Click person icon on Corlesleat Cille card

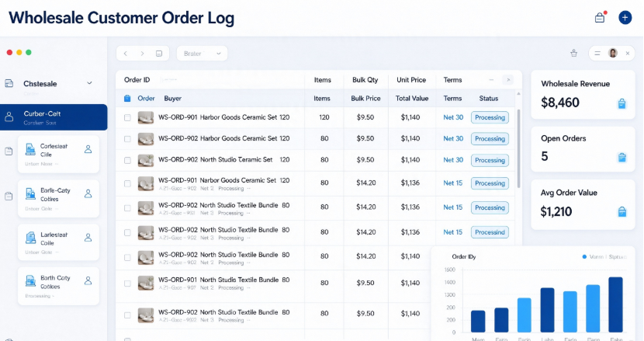coord(88,149)
